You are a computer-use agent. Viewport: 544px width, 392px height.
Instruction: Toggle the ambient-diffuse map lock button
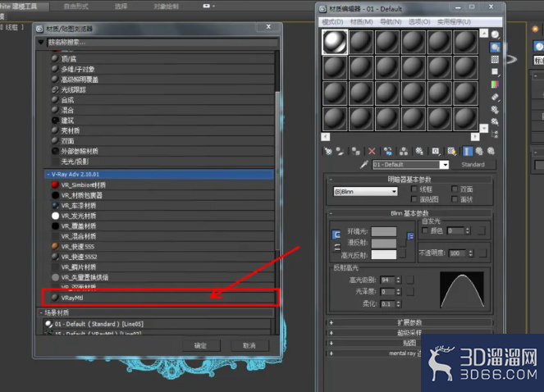point(410,236)
